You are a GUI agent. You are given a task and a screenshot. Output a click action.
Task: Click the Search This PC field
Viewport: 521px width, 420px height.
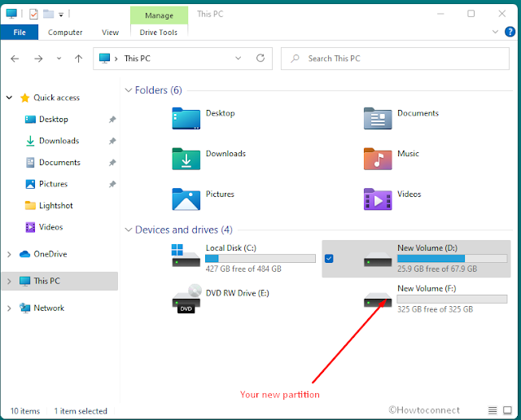(x=395, y=59)
